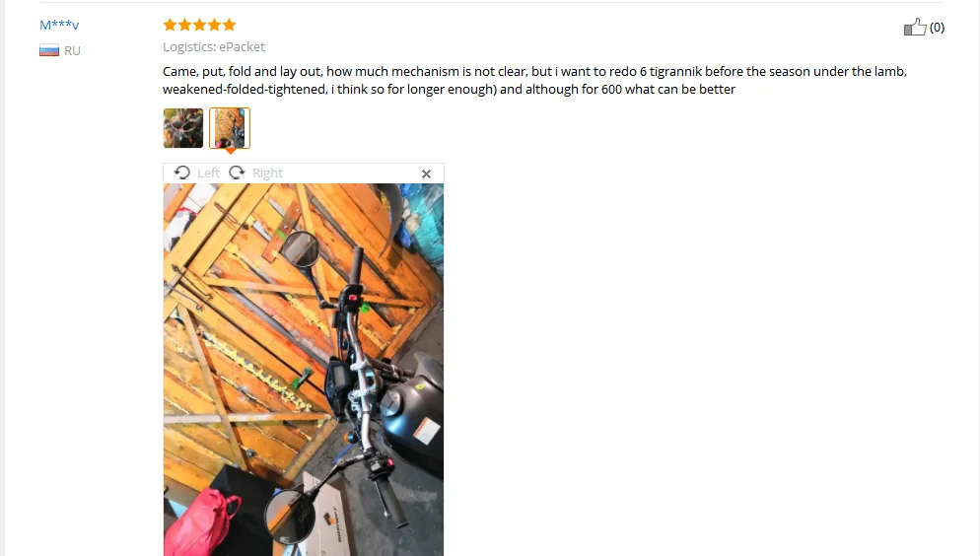The image size is (980, 556).
Task: Click the rotate-left arrow icon
Action: tap(181, 173)
